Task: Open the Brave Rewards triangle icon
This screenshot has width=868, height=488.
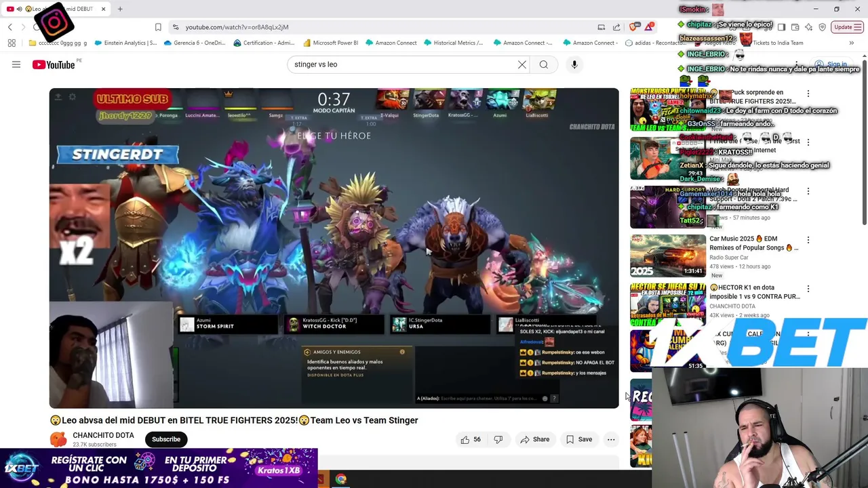Action: [x=650, y=27]
